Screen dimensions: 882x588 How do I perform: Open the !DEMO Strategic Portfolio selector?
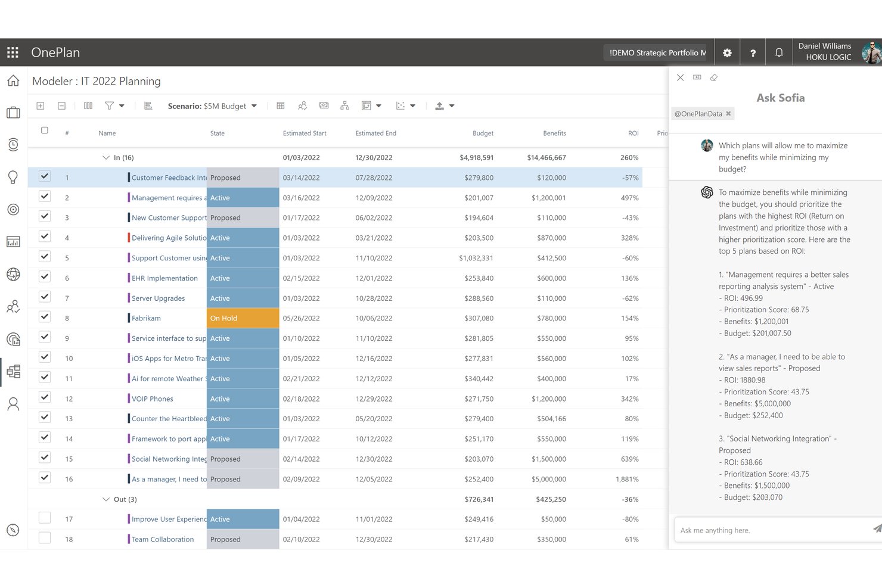coord(655,53)
